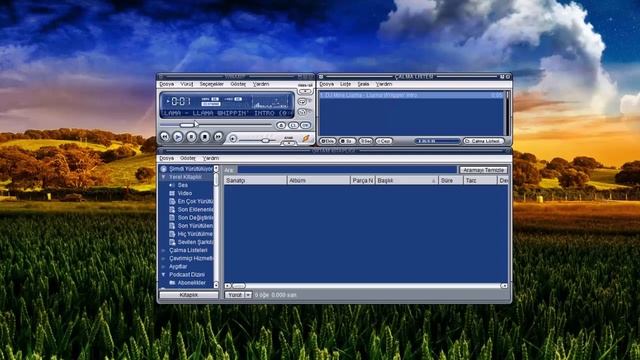The width and height of the screenshot is (640, 360).
Task: Expand the Aygıtlar tree node
Action: (163, 267)
